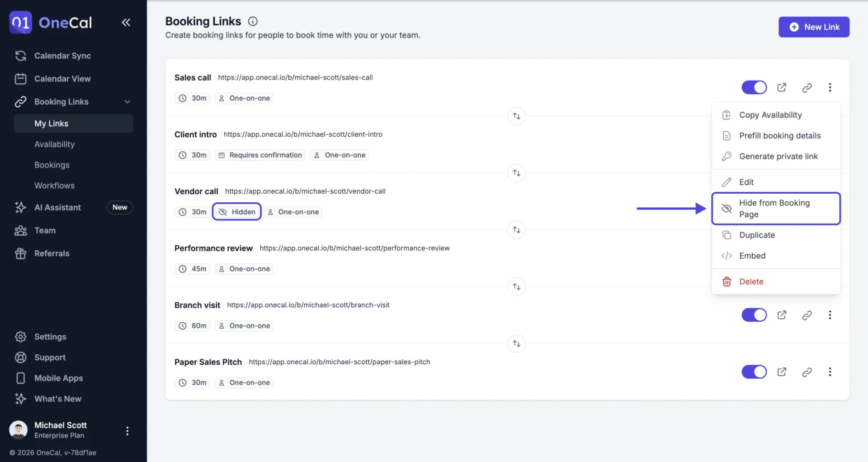
Task: Open the Client intro URL
Action: [x=303, y=134]
